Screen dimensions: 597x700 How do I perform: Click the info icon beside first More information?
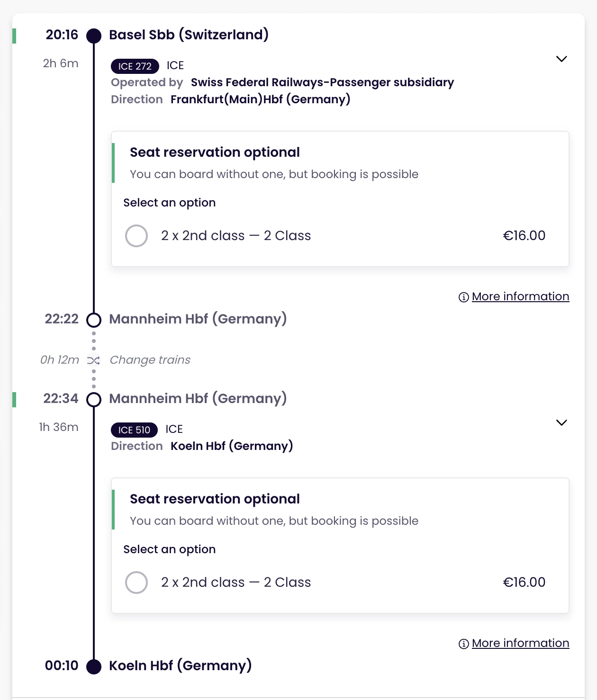463,296
